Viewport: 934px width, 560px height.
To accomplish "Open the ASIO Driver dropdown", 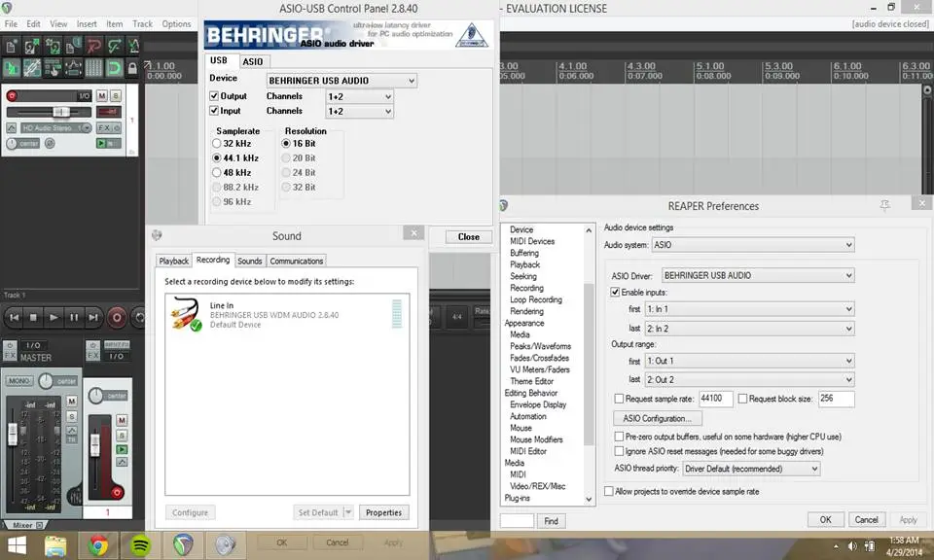I will point(758,275).
